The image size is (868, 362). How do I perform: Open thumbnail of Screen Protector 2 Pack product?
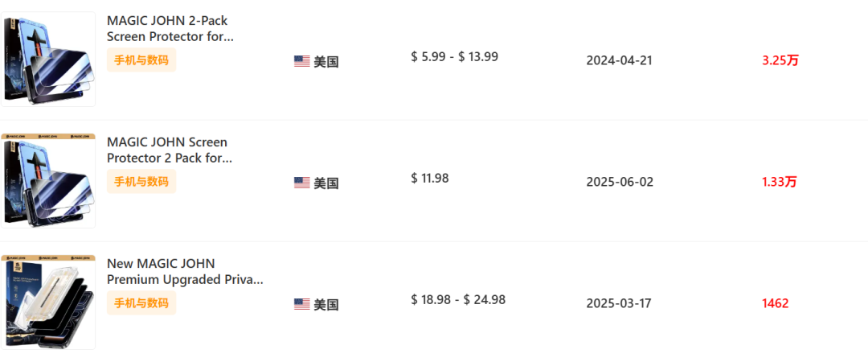[x=48, y=182]
